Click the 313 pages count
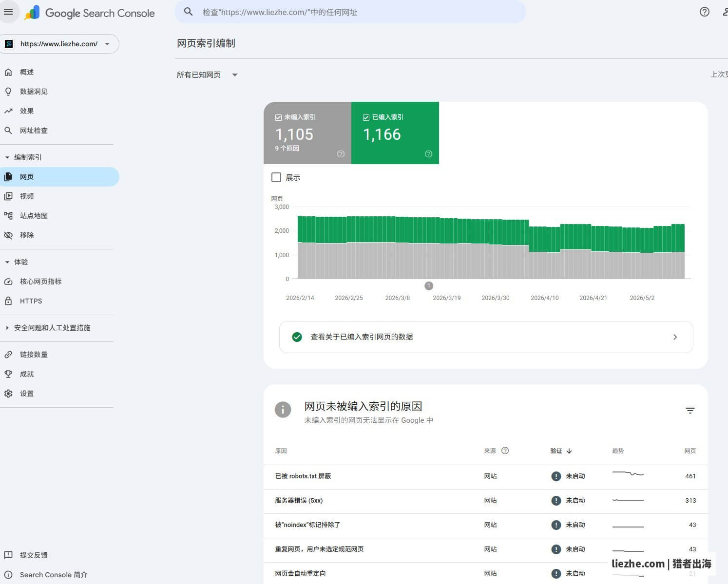Viewport: 728px width, 584px height. [690, 501]
